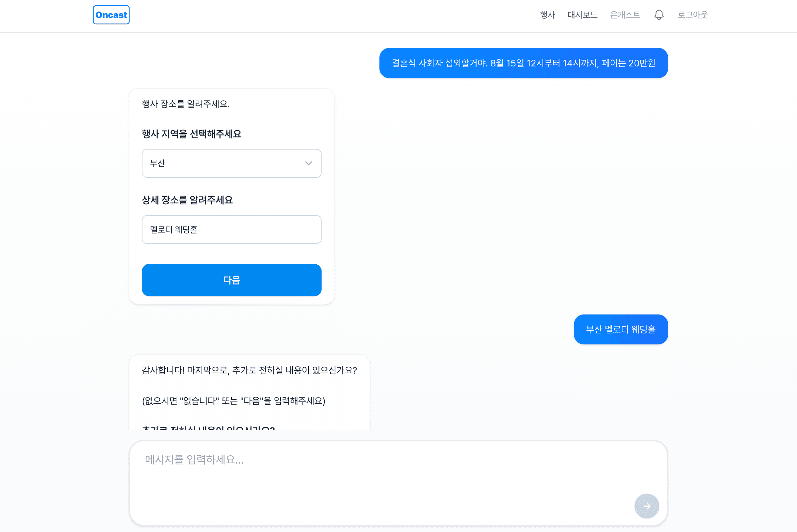
Task: Click the blue wedding MC request bubble
Action: point(524,63)
